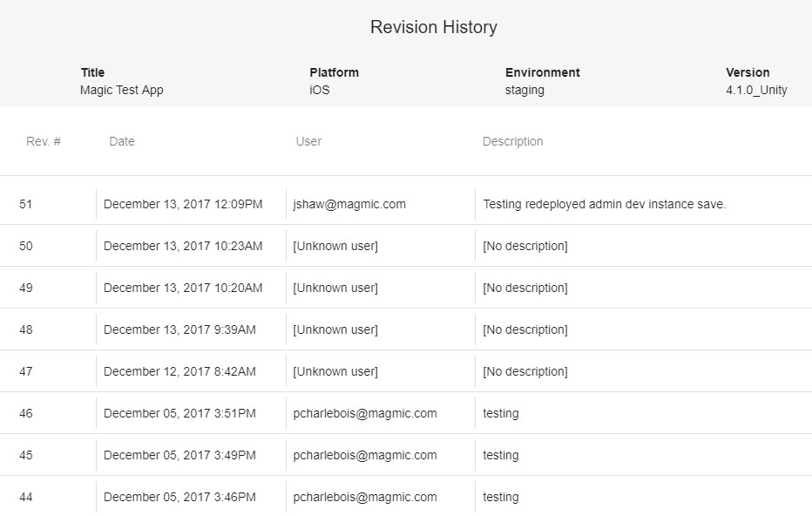Select the Magic Test App title value
Viewport: 812px width, 516px height.
pyautogui.click(x=121, y=90)
